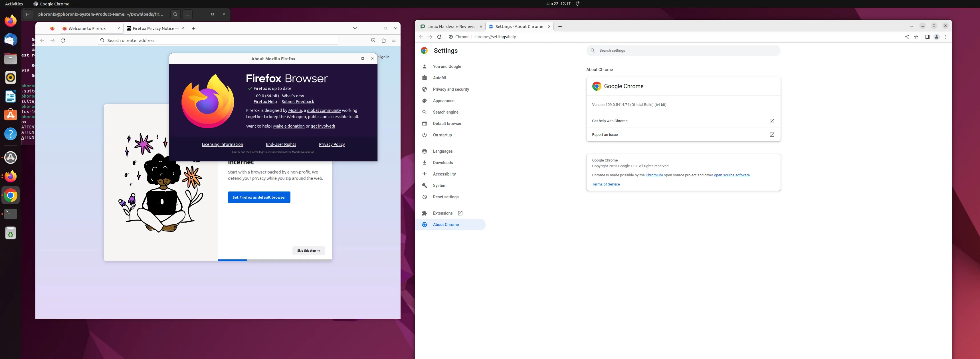The image size is (980, 359).
Task: Click the About Chrome section in sidebar
Action: click(x=446, y=225)
